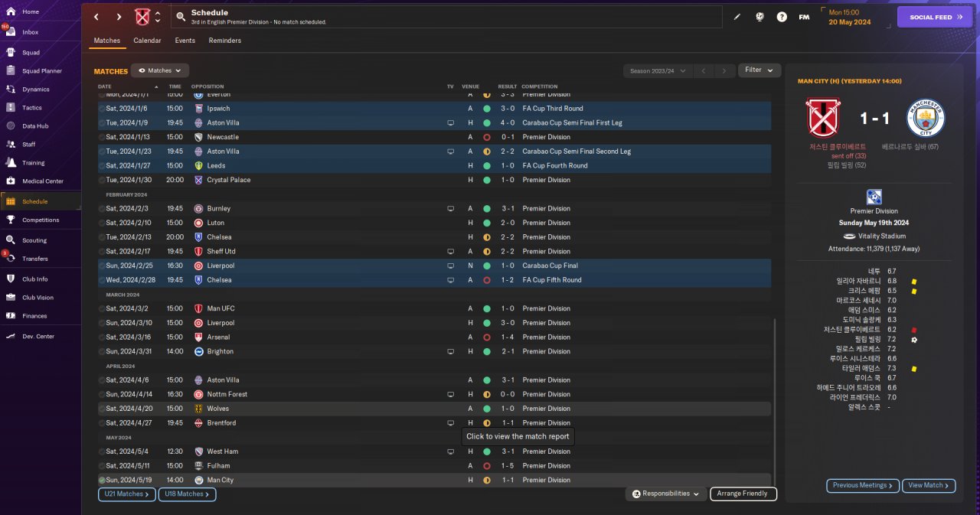This screenshot has height=515, width=980.
Task: Click the U18 Matches button
Action: [x=187, y=494]
